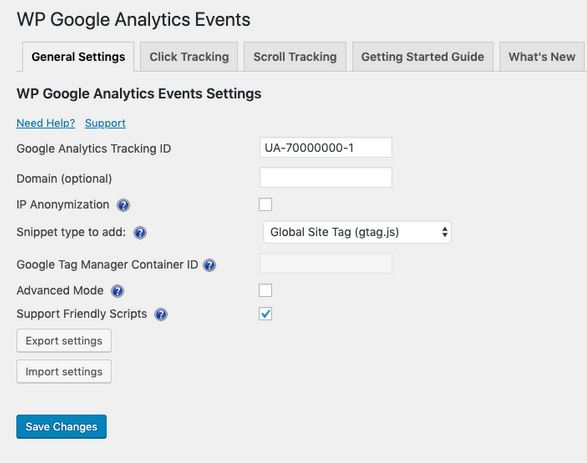This screenshot has width=587, height=463.
Task: Open the Scroll Tracking tab
Action: [x=295, y=57]
